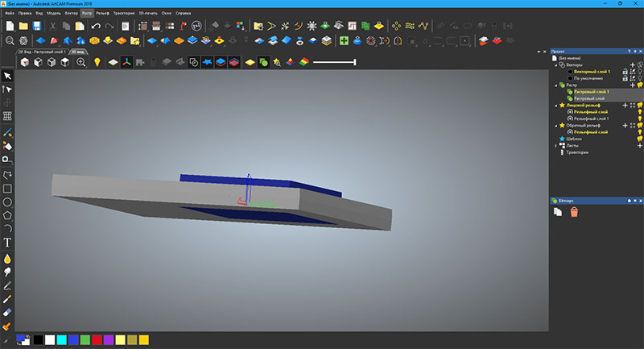644x349 pixels.
Task: Toggle visibility bulb of Рельефный слой 1
Action: pos(640,118)
